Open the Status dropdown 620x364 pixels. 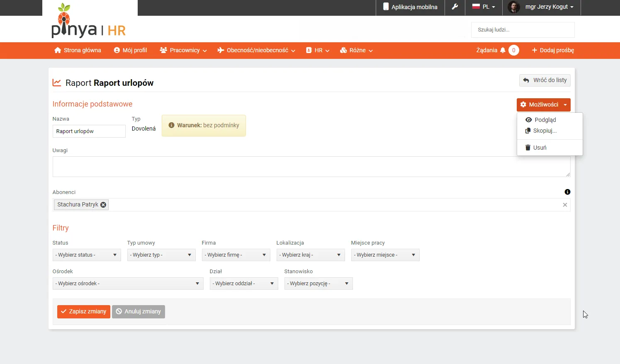pos(87,255)
